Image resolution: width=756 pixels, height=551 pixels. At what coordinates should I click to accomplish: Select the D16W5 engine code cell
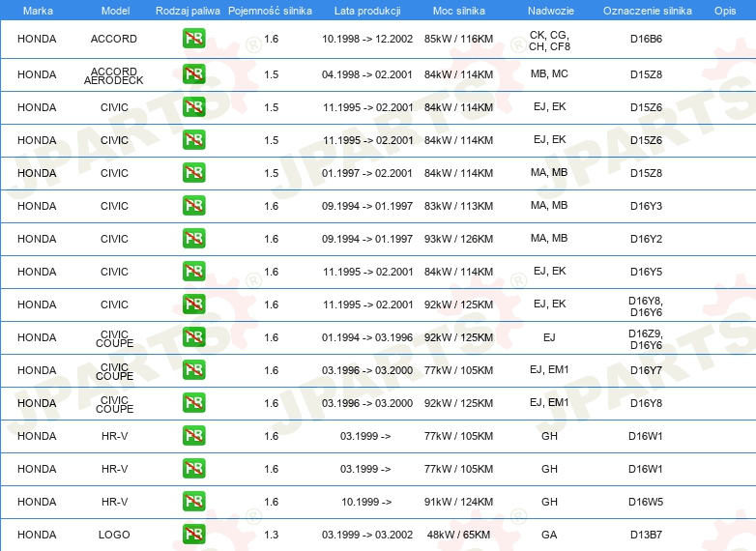646,502
